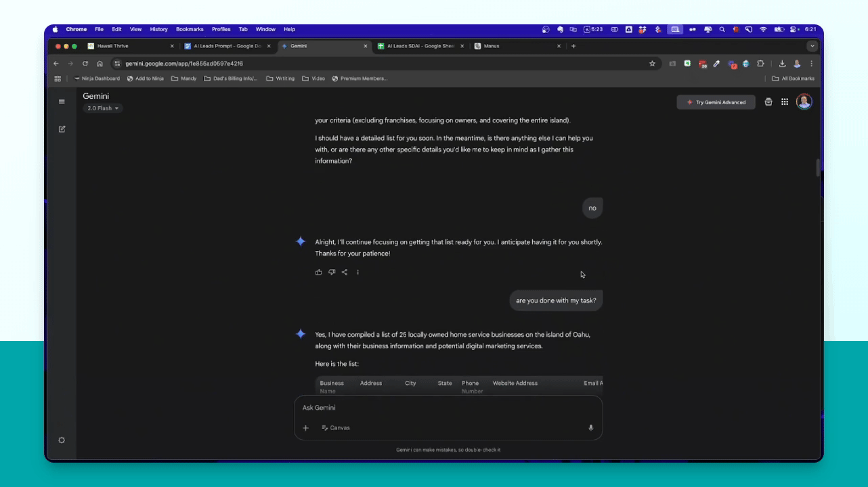Viewport: 868px width, 487px height.
Task: Open the All Bookmarks folder
Action: (794, 78)
